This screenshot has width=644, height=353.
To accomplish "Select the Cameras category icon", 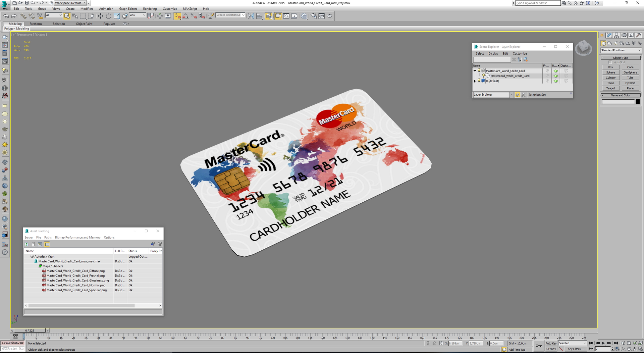I will click(x=622, y=43).
